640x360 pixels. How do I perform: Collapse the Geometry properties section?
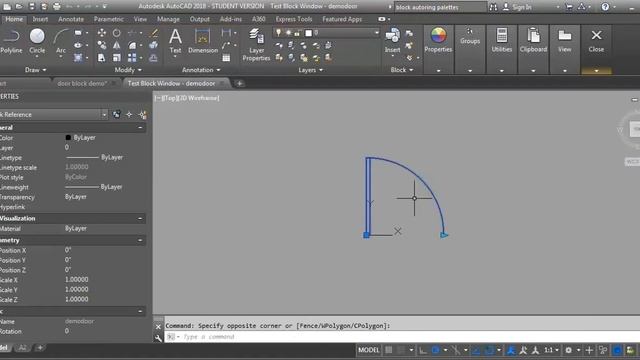tap(140, 240)
